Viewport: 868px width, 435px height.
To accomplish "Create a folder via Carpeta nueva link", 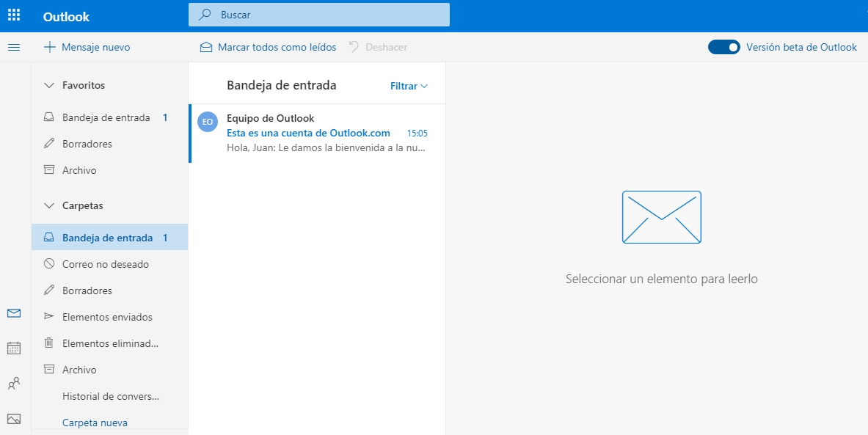I will [x=95, y=423].
